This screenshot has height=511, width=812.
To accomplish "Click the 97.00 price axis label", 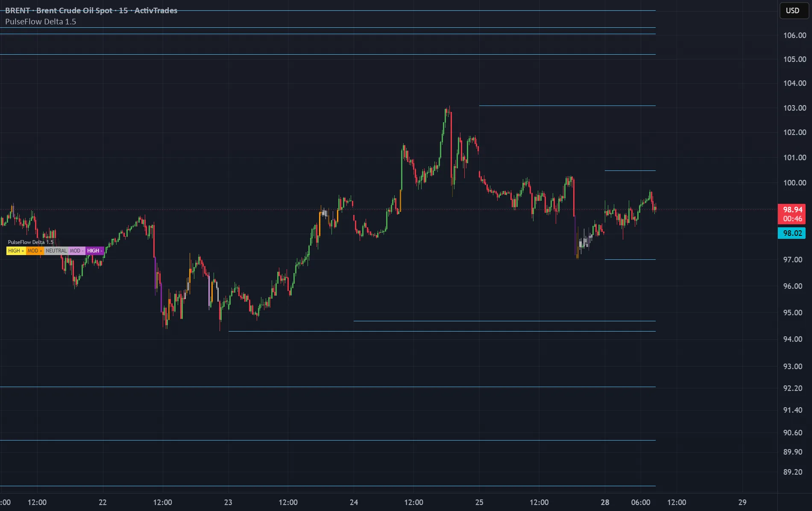I will tap(793, 260).
